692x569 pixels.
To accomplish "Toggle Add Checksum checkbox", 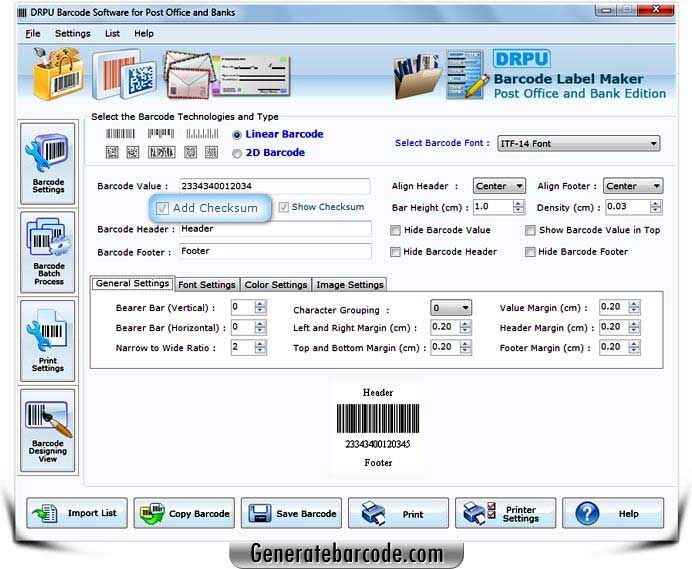I will [162, 208].
